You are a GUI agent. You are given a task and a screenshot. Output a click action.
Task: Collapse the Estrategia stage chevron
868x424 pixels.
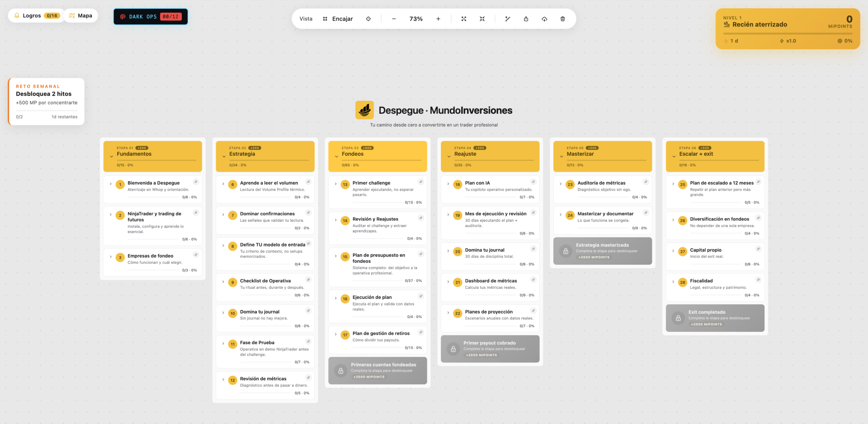(224, 157)
